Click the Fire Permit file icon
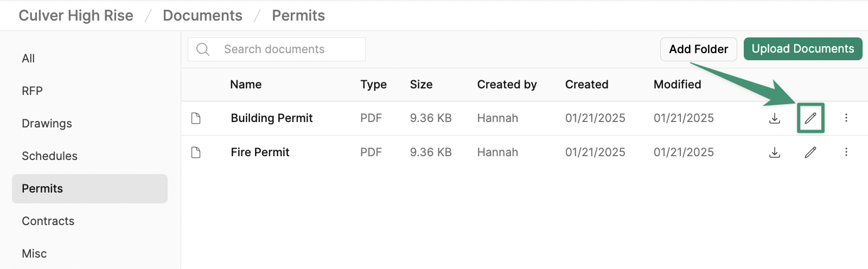Screen dimensions: 868x269 click(196, 152)
